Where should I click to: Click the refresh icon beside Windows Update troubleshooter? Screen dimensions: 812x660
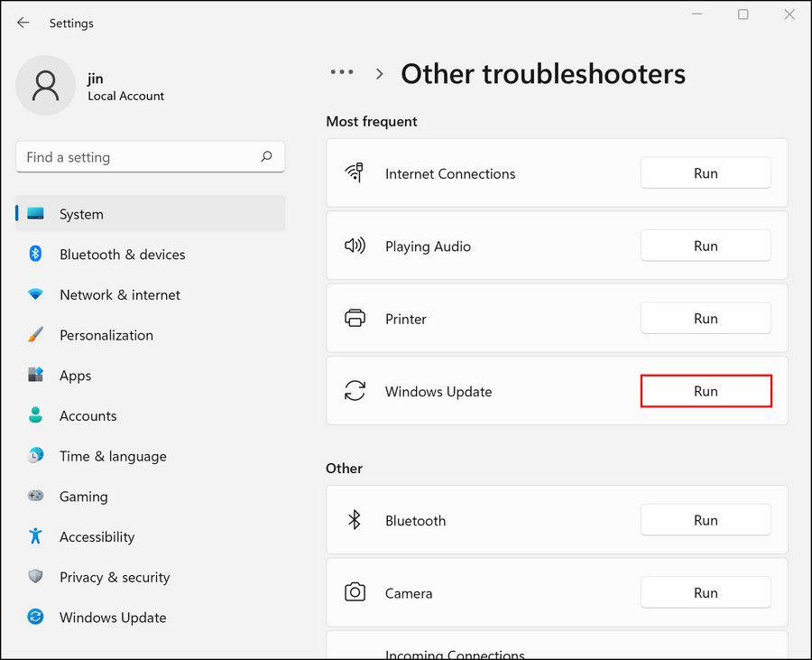pyautogui.click(x=355, y=391)
